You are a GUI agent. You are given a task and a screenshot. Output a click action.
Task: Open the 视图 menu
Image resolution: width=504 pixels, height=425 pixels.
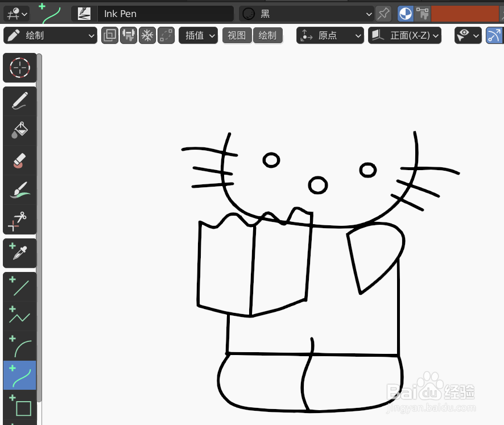tap(237, 35)
